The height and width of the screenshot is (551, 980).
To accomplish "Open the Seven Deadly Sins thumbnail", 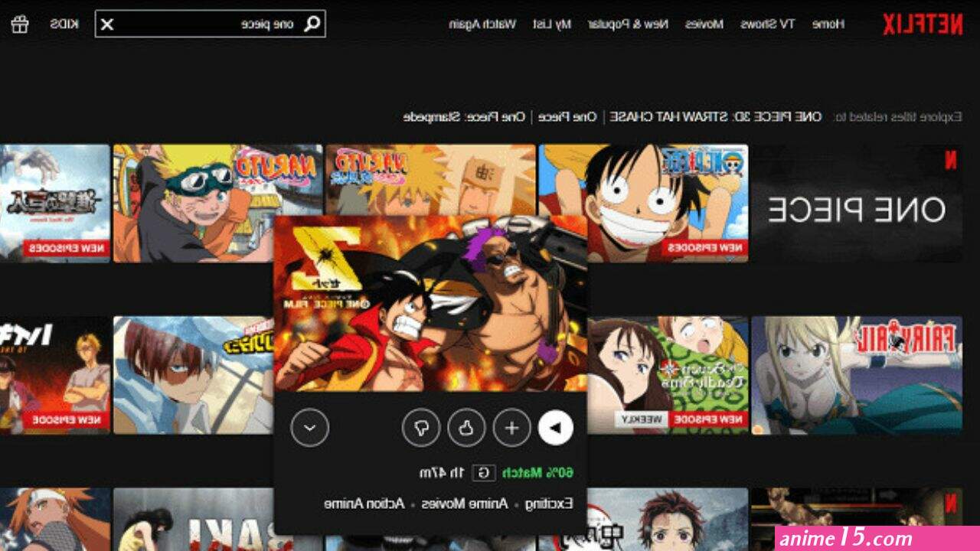I will [668, 375].
